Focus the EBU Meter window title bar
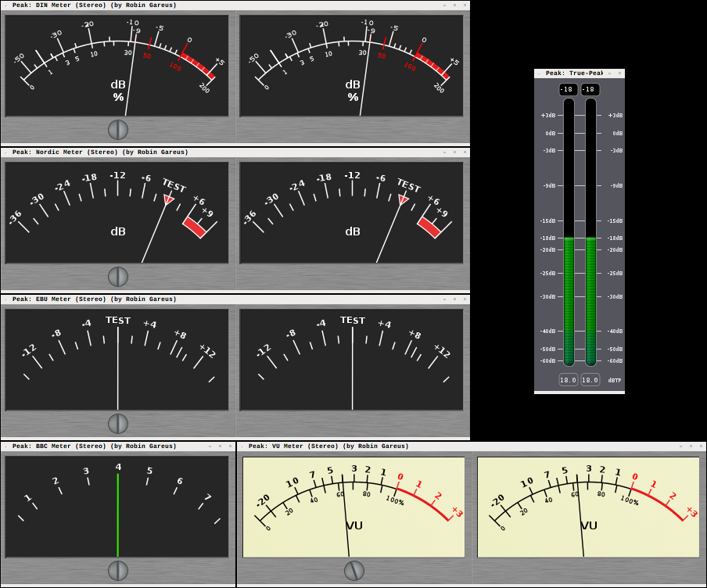This screenshot has height=588, width=707. [x=94, y=299]
